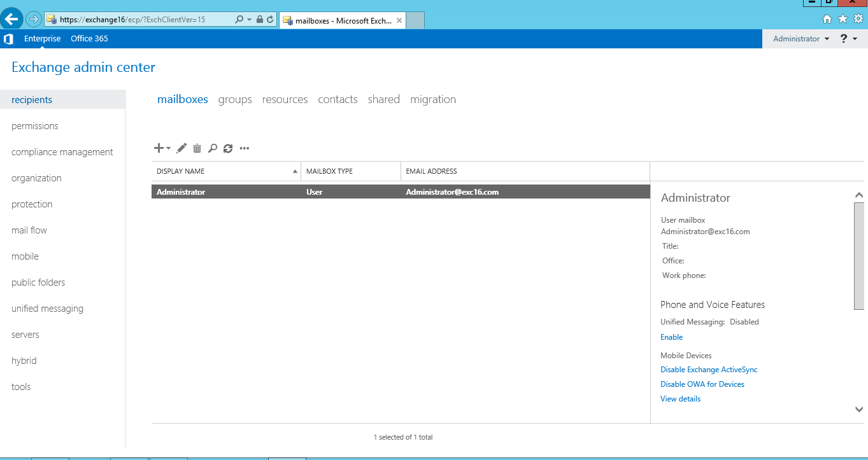Close the mailboxes browser tab
868x460 pixels.
[x=399, y=20]
